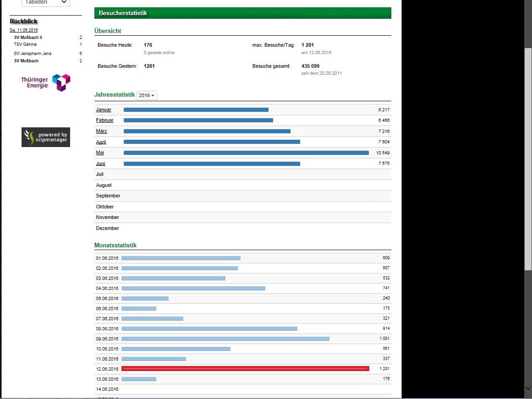Click the powered by scipmanager badge
This screenshot has height=399, width=532.
coord(46,137)
